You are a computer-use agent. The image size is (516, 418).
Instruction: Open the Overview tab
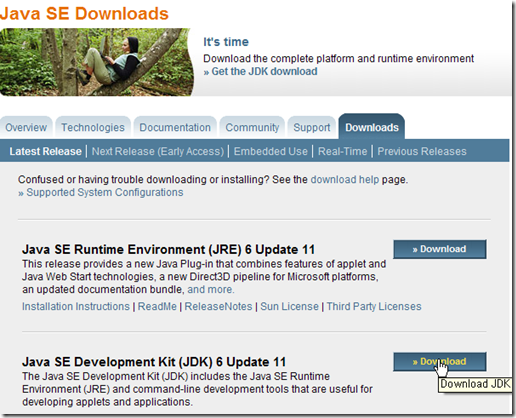pos(26,127)
